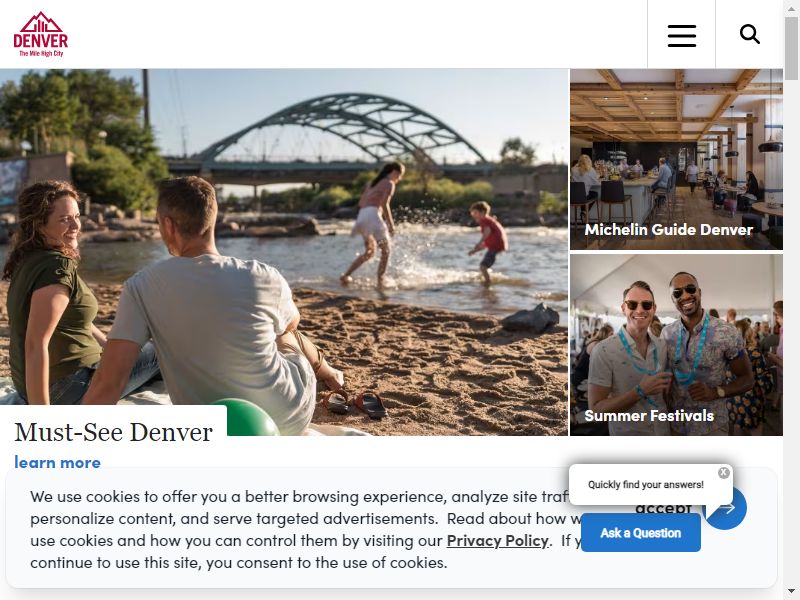Screen dimensions: 800x600
Task: Click the blue arrow circle icon
Action: (x=726, y=508)
